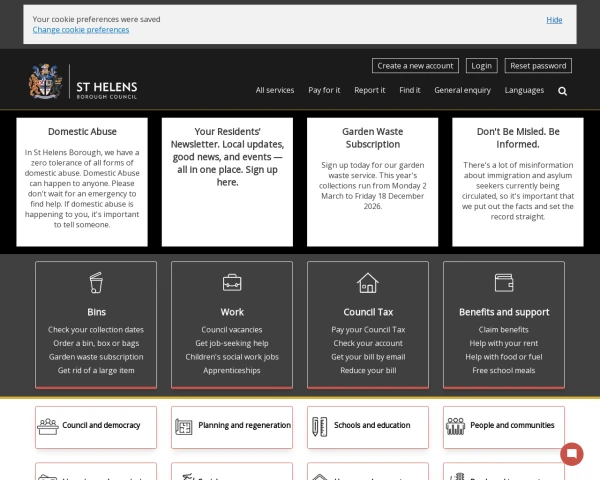Click the Reset password button
The image size is (600, 480).
click(538, 65)
